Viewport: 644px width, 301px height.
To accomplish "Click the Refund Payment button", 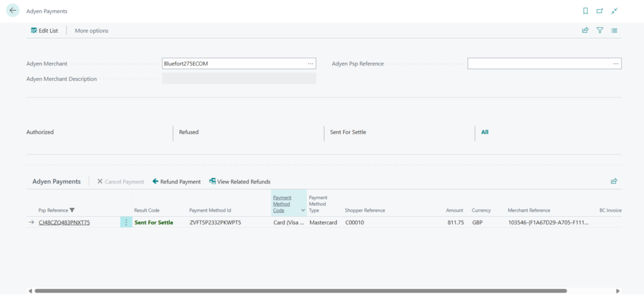I will [x=177, y=182].
